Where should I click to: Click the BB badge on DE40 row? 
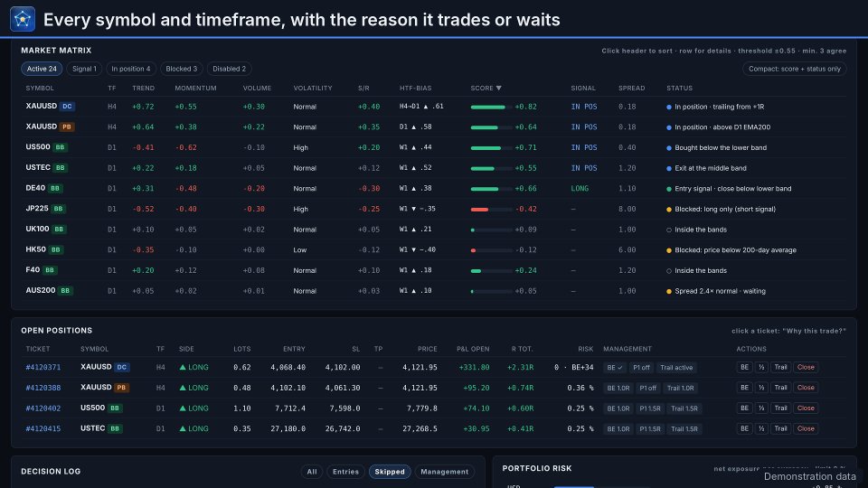[x=55, y=188]
